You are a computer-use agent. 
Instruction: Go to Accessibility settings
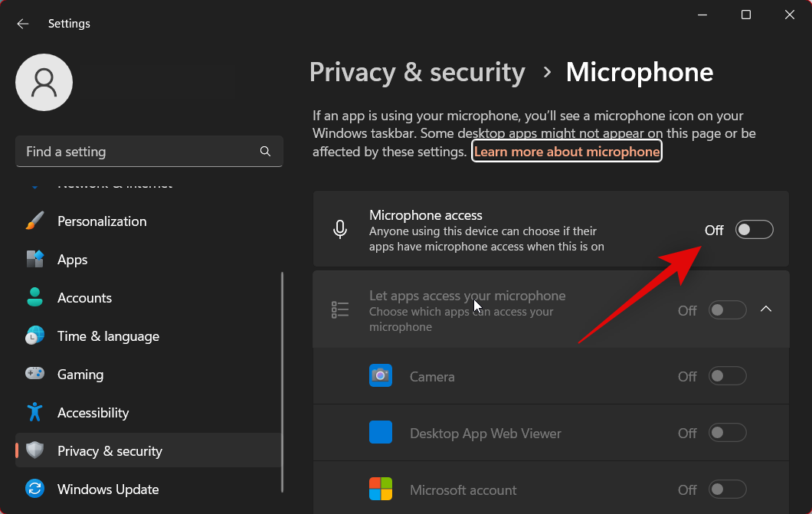coord(93,413)
